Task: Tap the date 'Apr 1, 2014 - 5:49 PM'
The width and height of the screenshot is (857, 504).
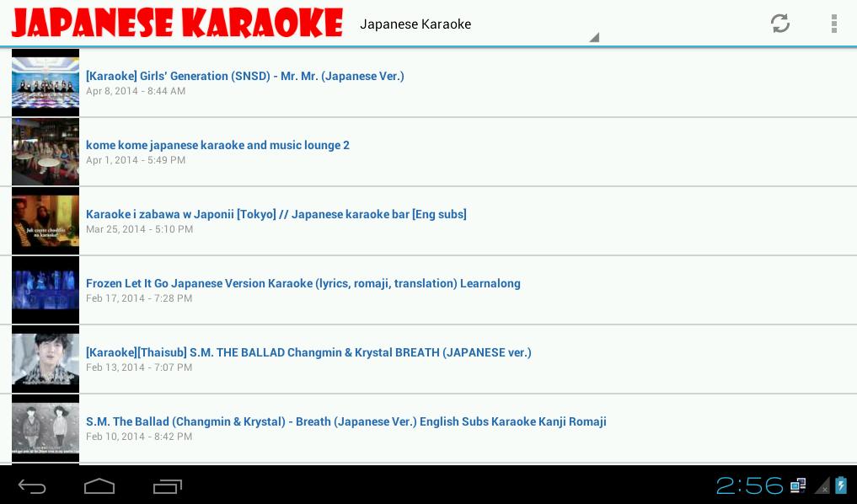Action: tap(136, 160)
